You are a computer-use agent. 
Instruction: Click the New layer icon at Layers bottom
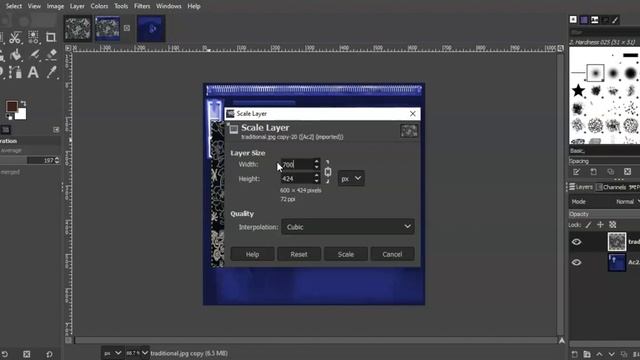(574, 354)
